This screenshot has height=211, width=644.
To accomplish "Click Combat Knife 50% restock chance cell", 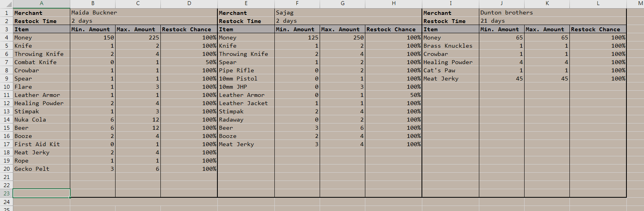I will 189,62.
